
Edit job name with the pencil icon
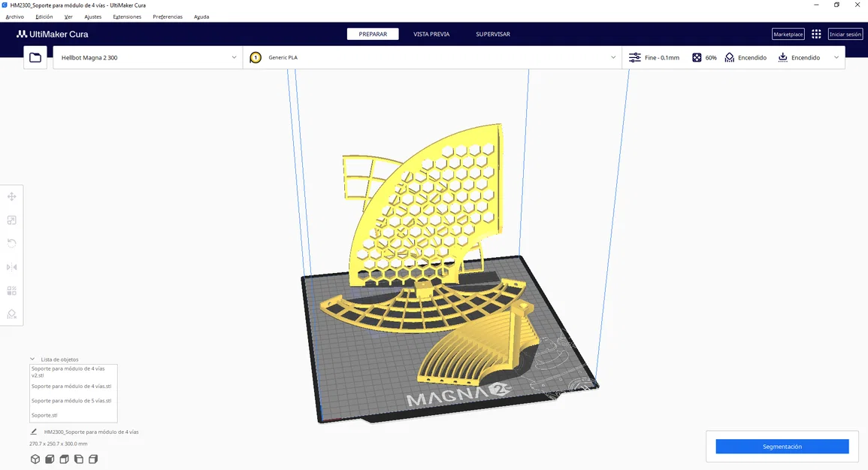[x=34, y=432]
